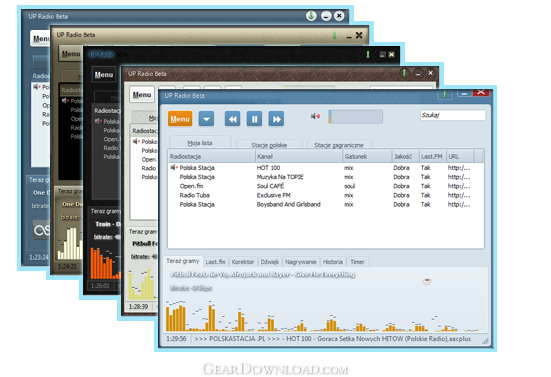Click Menu button in black-themed window

click(104, 75)
